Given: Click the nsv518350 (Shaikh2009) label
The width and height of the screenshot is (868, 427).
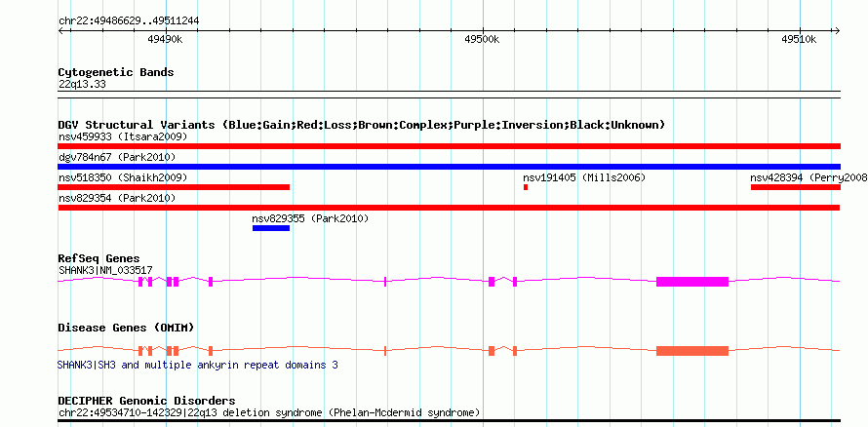Looking at the screenshot, I should coord(123,177).
